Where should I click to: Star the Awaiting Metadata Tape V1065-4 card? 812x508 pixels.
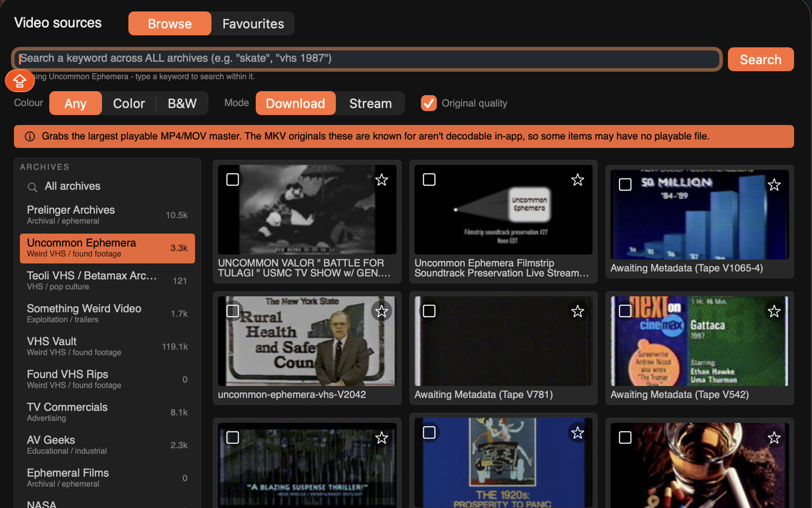(774, 185)
